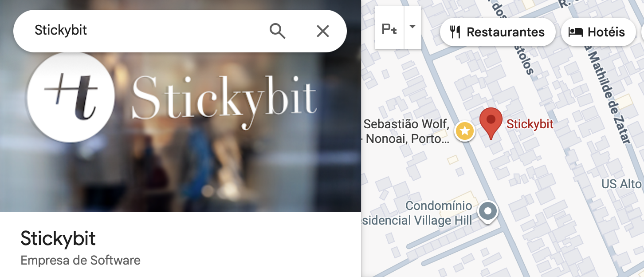
Task: Click the red Stickybit label on map
Action: 530,124
